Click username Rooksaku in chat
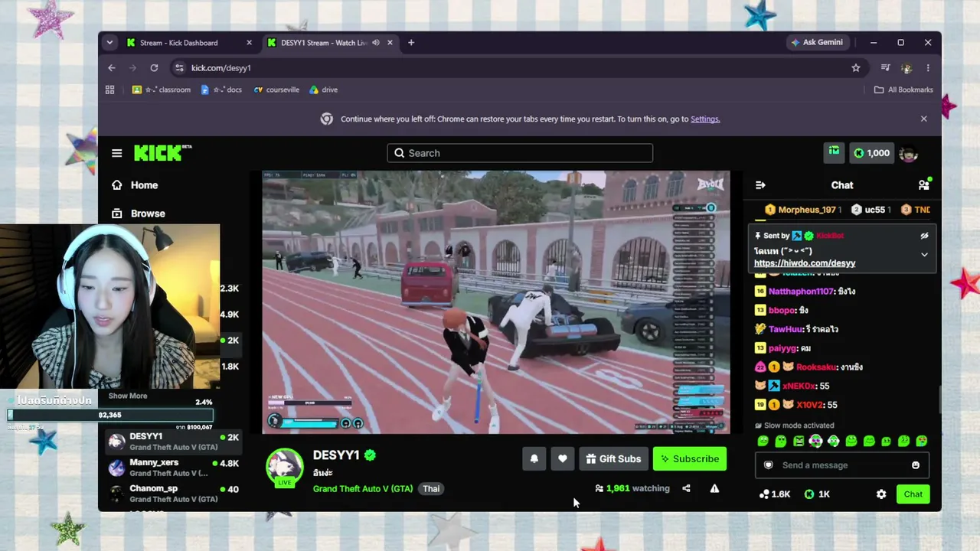 click(x=815, y=367)
